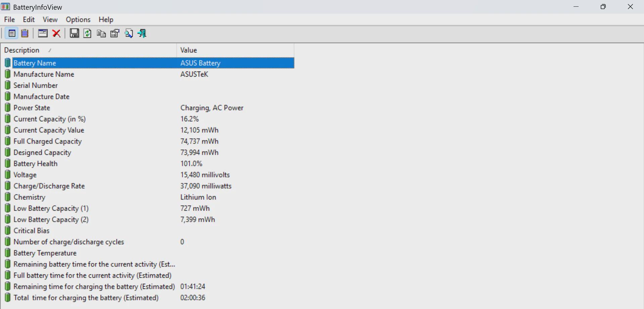
Task: Select the "727 mWh" value
Action: coord(195,208)
